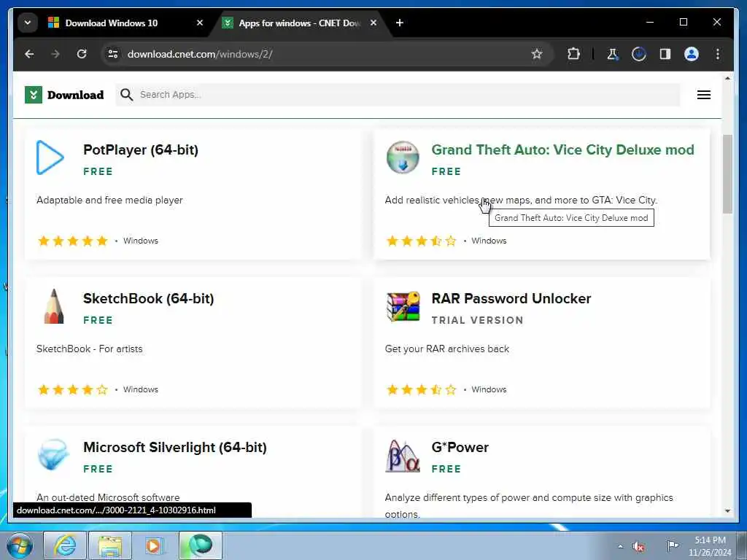747x560 pixels.
Task: Click 'Adaptable and free media player' text
Action: click(x=109, y=200)
